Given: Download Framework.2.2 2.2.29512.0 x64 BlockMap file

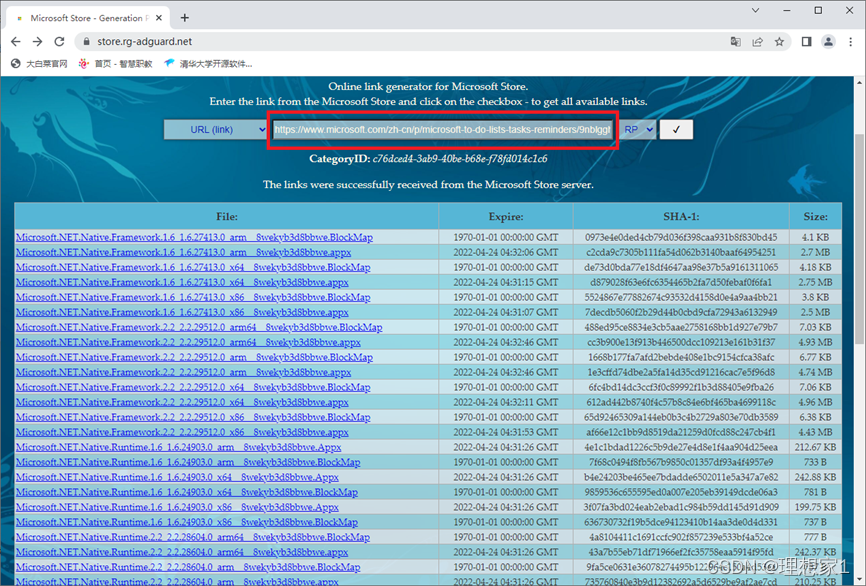Looking at the screenshot, I should coord(193,387).
